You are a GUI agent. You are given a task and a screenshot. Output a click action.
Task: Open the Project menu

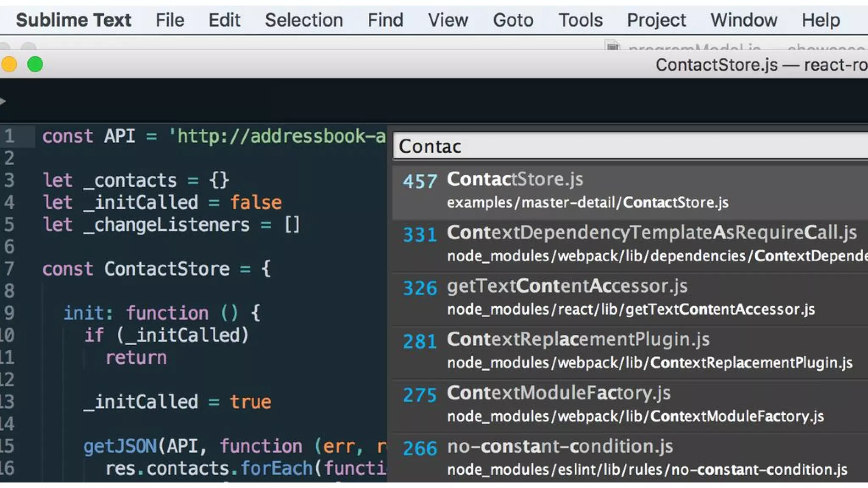[x=656, y=20]
